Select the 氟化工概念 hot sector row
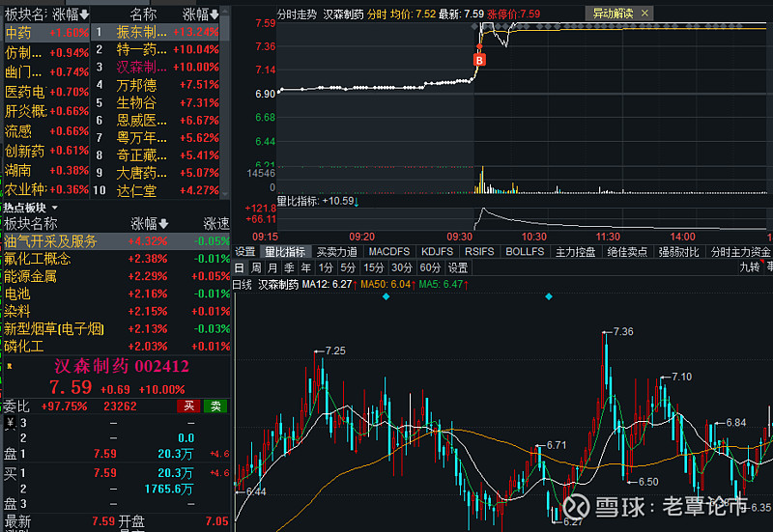The image size is (773, 532). pos(116,259)
